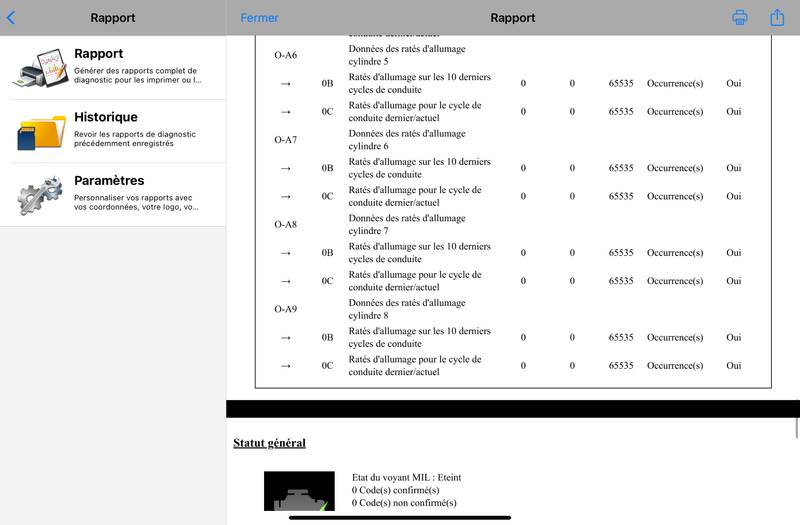Tap the Statut général heading
The width and height of the screenshot is (800, 525).
click(269, 443)
